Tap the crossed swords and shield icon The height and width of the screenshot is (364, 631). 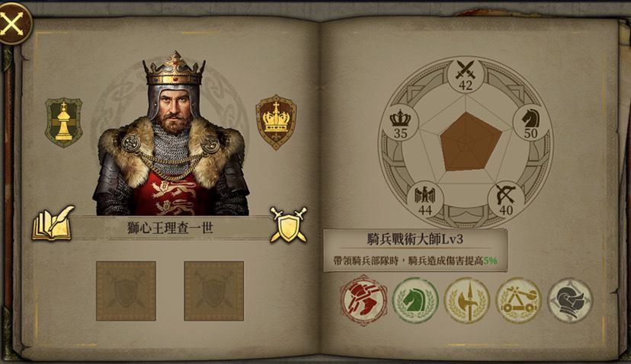289,225
